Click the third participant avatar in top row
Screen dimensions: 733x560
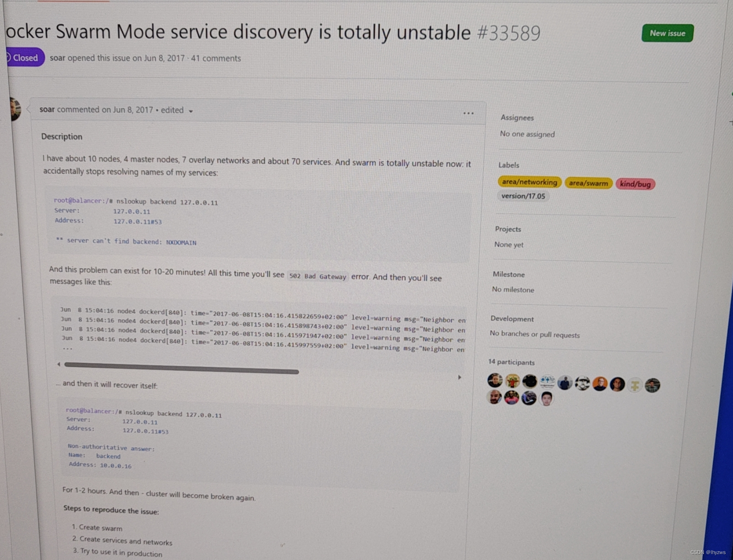[530, 381]
